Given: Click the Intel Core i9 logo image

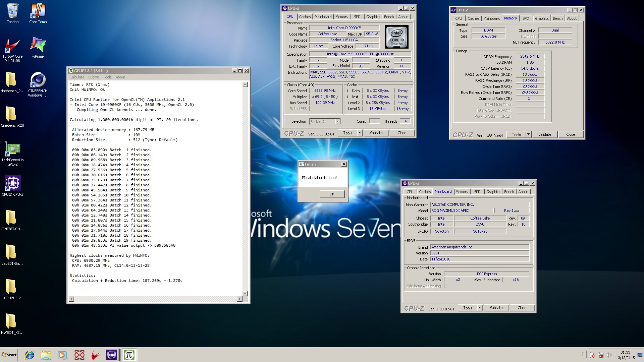Looking at the screenshot, I should tap(396, 37).
